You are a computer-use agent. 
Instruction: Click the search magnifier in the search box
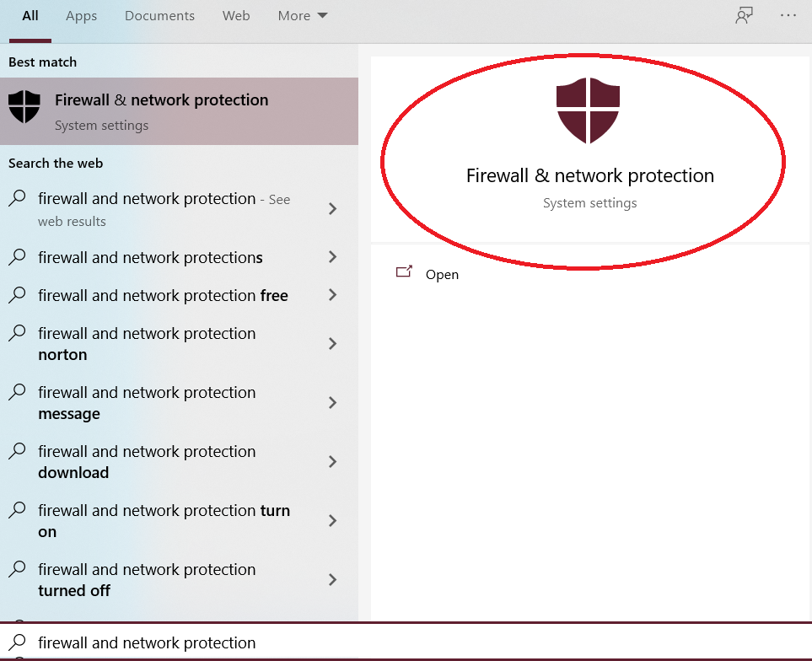(17, 642)
